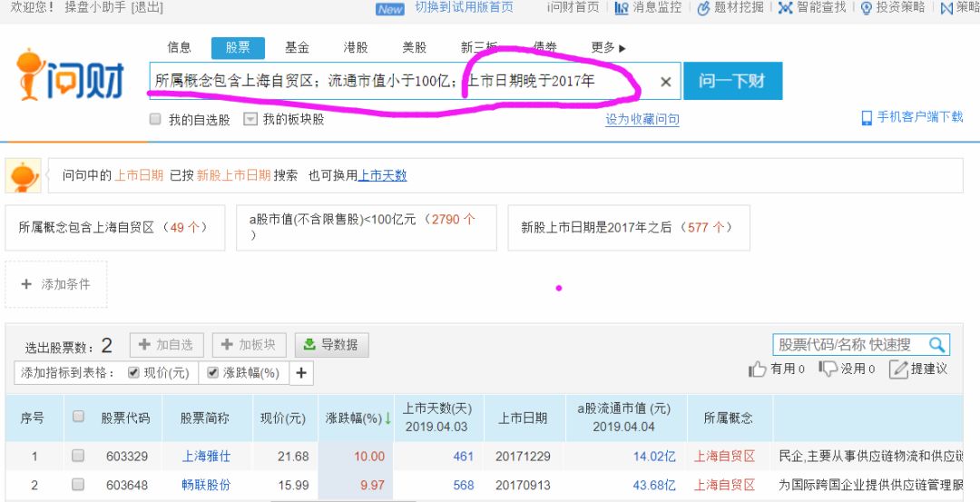Uncheck 涨跌幅(%) indicator checkbox

pyautogui.click(x=212, y=372)
